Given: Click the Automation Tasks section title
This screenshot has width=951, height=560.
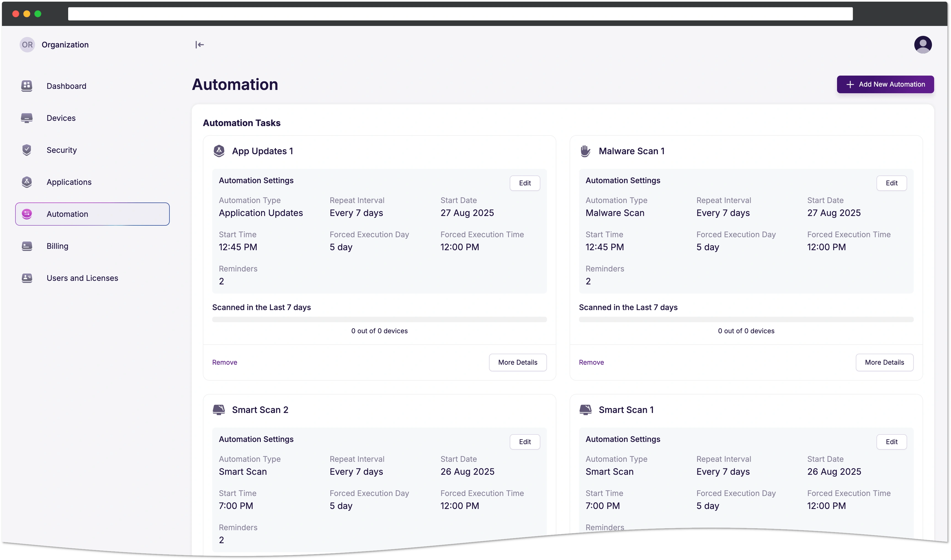Looking at the screenshot, I should [x=242, y=123].
